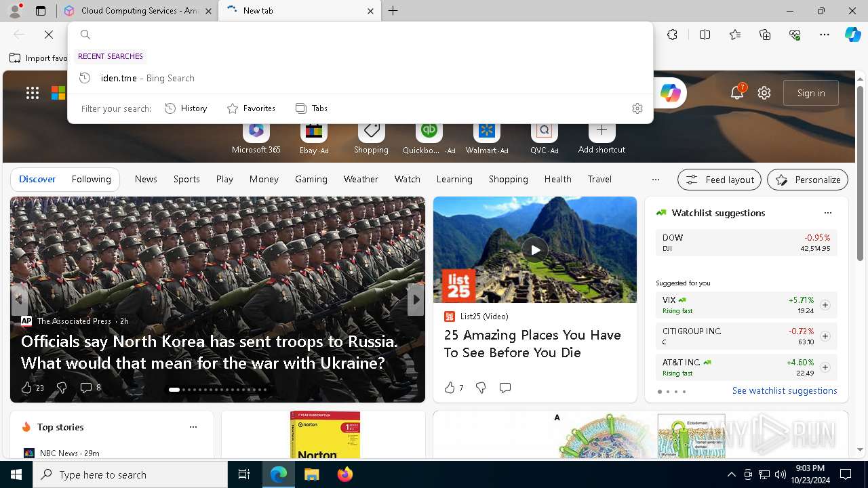Image resolution: width=868 pixels, height=488 pixels.
Task: Open Top stories more options
Action: [193, 427]
